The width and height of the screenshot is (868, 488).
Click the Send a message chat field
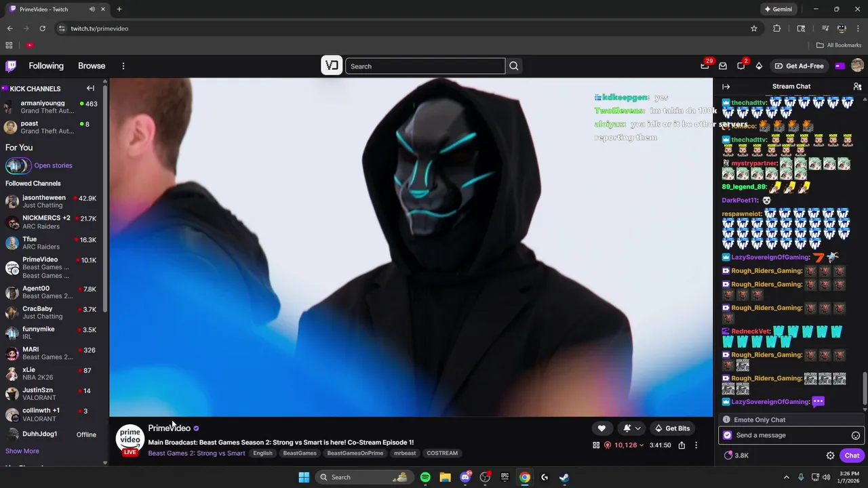point(791,435)
